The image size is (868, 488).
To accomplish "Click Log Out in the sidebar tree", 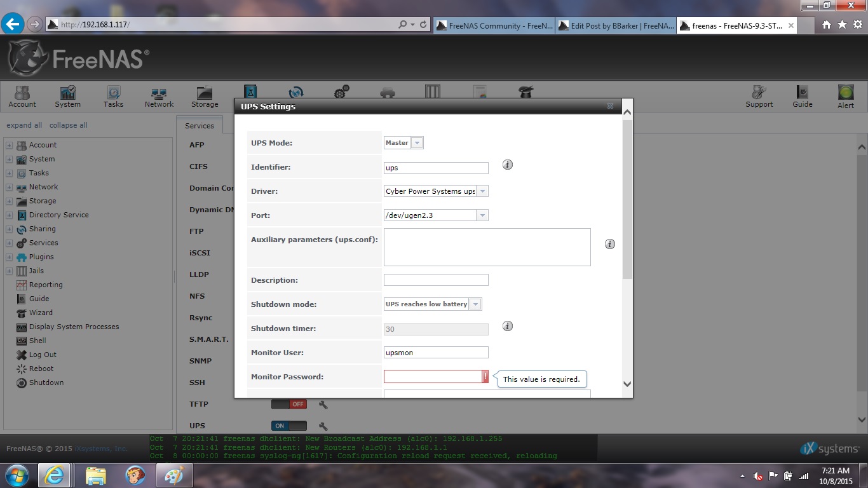I will click(x=43, y=355).
